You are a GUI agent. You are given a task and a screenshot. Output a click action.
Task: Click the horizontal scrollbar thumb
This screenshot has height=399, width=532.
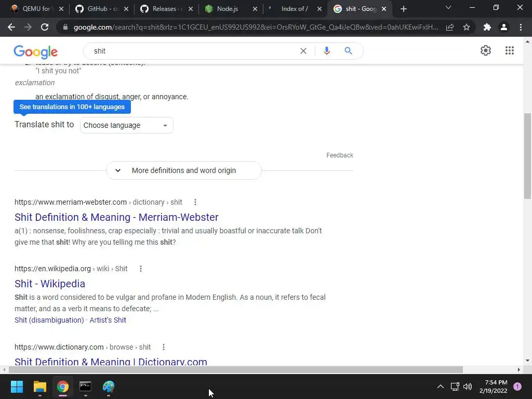point(236,369)
